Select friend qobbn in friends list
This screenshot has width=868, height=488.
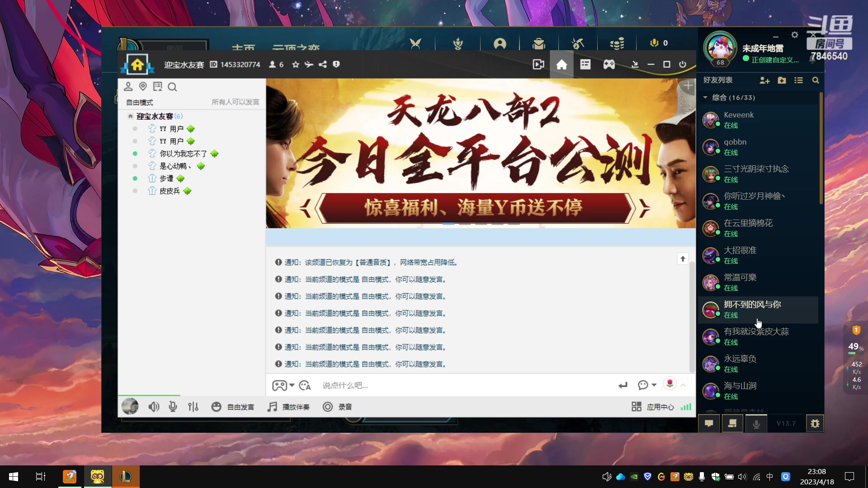[759, 147]
